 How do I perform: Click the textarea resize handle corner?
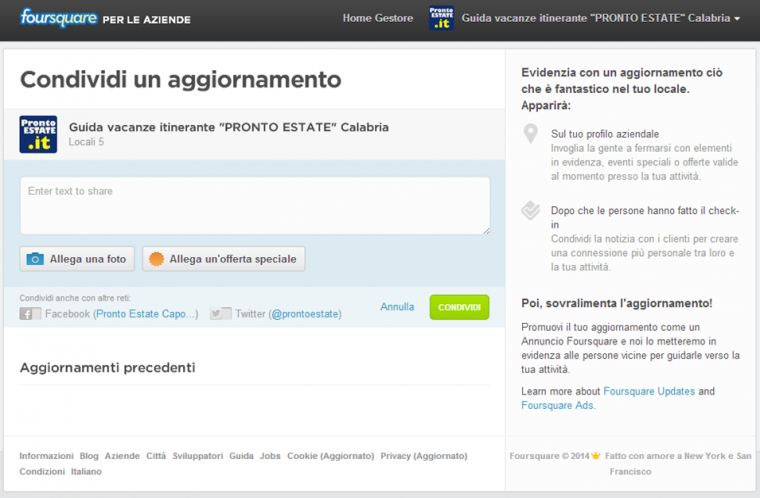coord(486,231)
